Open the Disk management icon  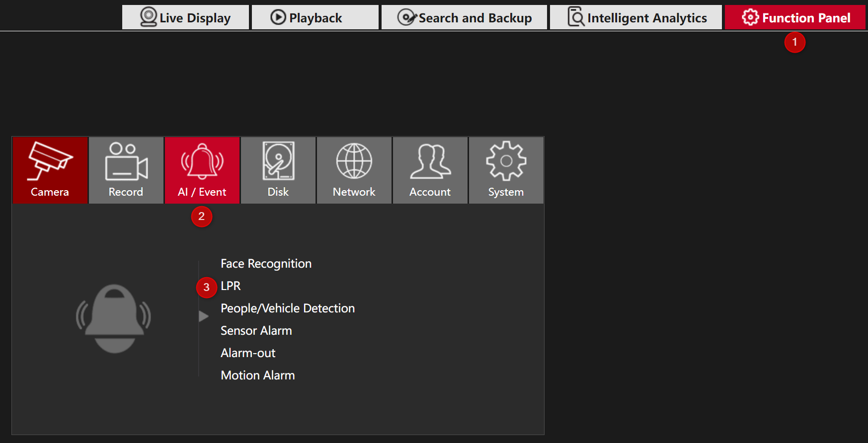pyautogui.click(x=278, y=161)
